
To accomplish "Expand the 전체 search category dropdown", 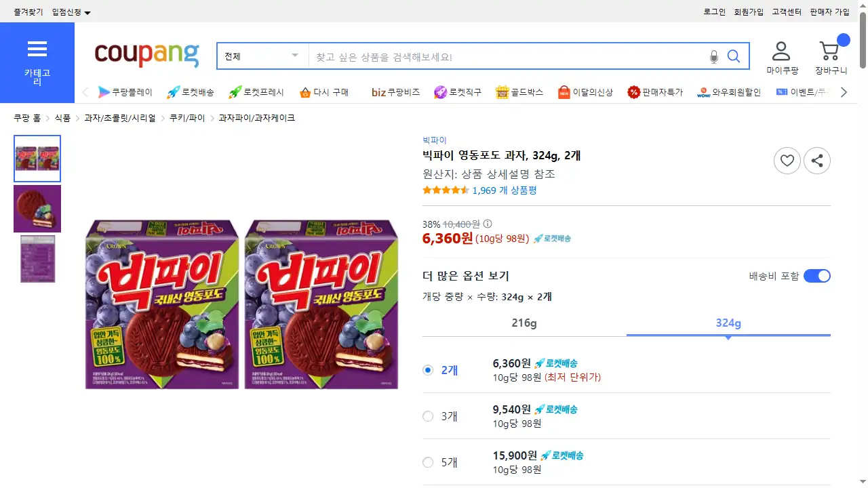I will click(x=262, y=56).
